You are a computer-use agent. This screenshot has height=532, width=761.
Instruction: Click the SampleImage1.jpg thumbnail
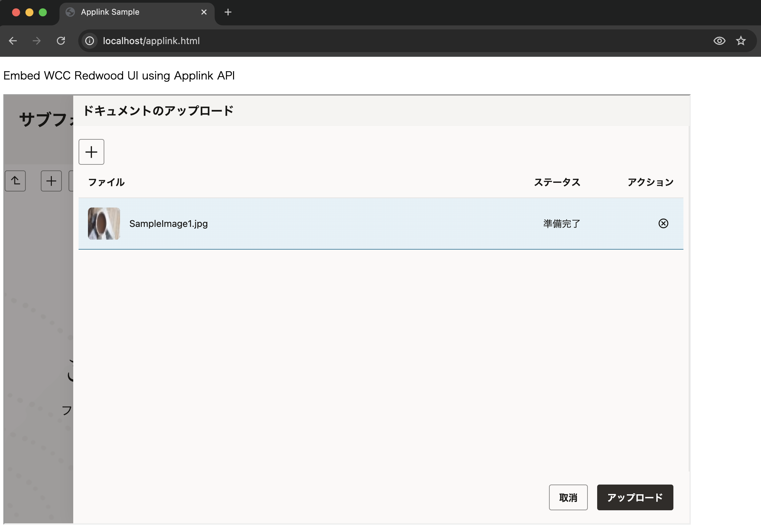point(104,223)
